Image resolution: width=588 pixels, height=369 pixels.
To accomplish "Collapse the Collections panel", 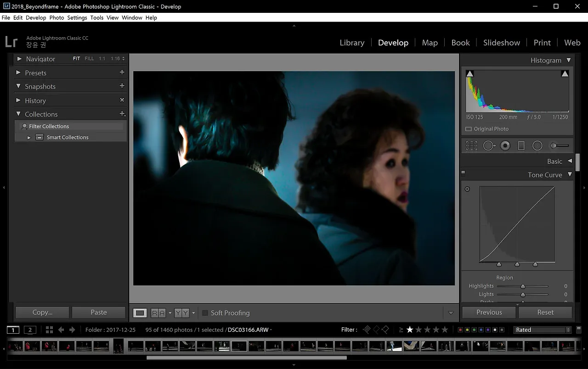I will [19, 114].
